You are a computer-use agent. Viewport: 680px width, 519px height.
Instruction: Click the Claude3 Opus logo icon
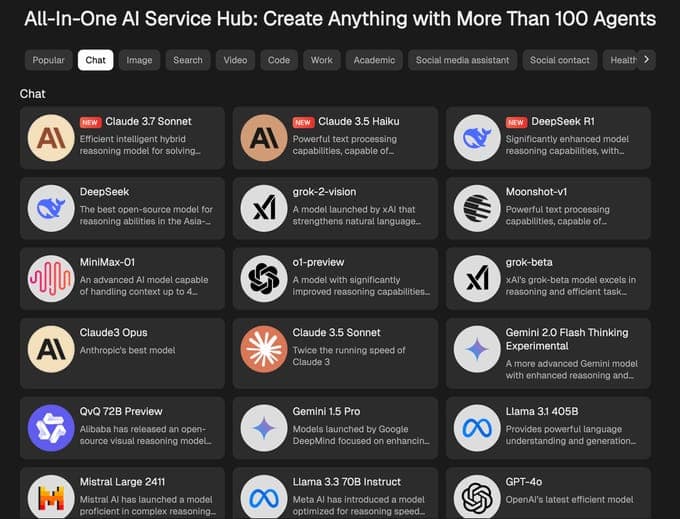tap(51, 349)
